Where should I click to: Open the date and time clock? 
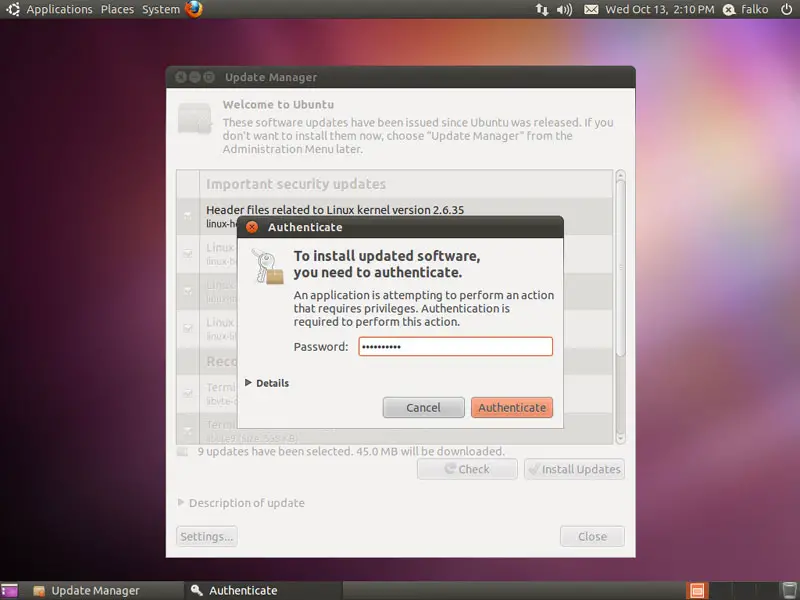pos(660,9)
